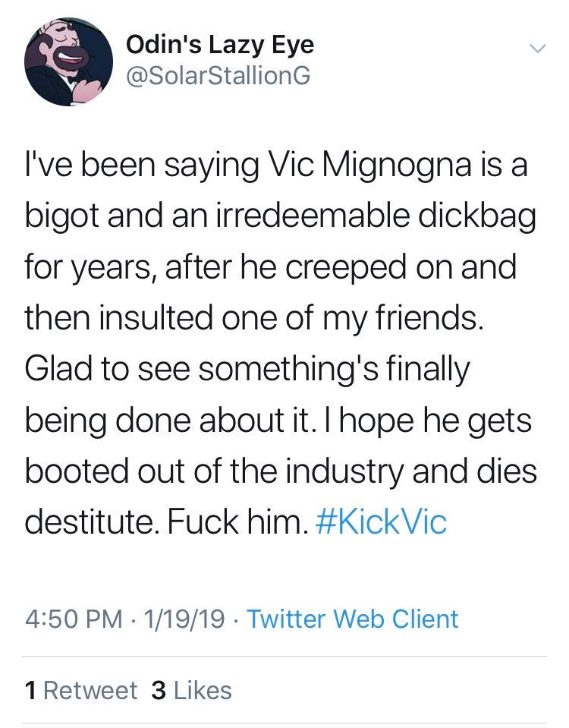Expand the tweet options chevron

tap(537, 49)
